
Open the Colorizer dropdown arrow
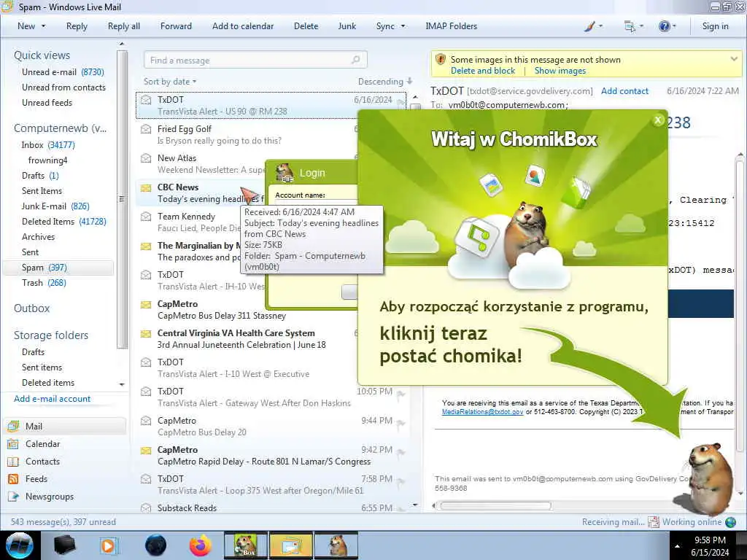[600, 26]
